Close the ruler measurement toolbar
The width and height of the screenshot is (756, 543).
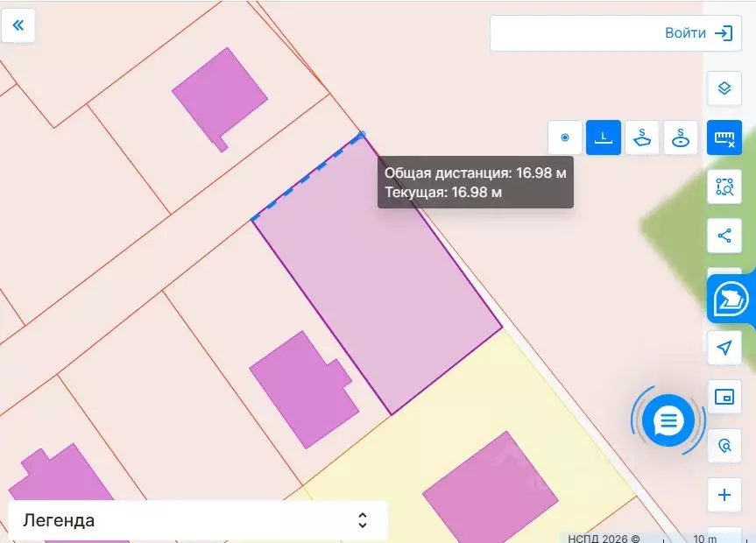pos(724,138)
